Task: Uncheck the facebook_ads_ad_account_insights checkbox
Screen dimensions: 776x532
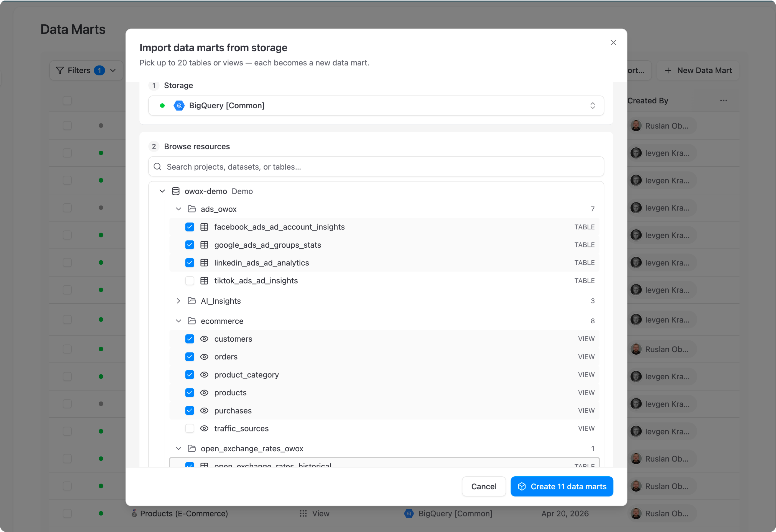Action: pos(190,227)
